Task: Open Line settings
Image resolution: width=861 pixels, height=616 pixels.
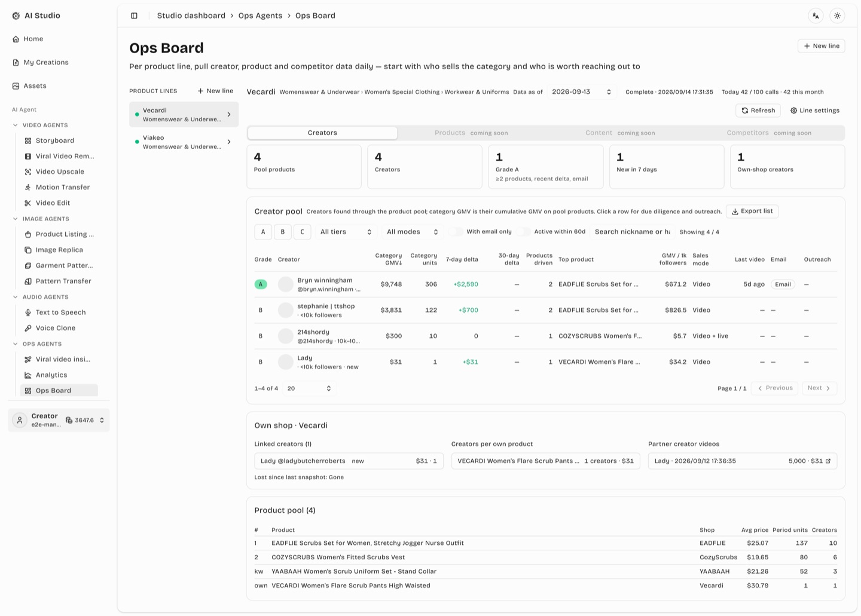Action: (x=815, y=111)
